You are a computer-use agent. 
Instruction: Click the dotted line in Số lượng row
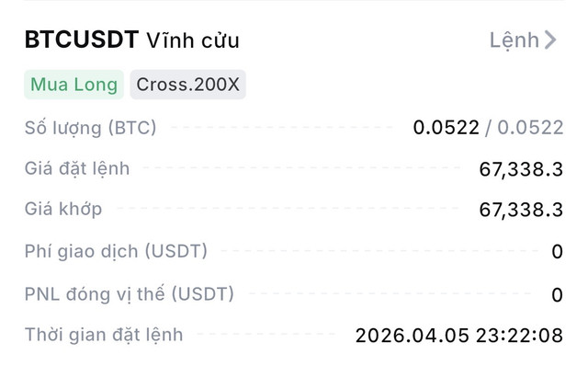[x=282, y=127]
